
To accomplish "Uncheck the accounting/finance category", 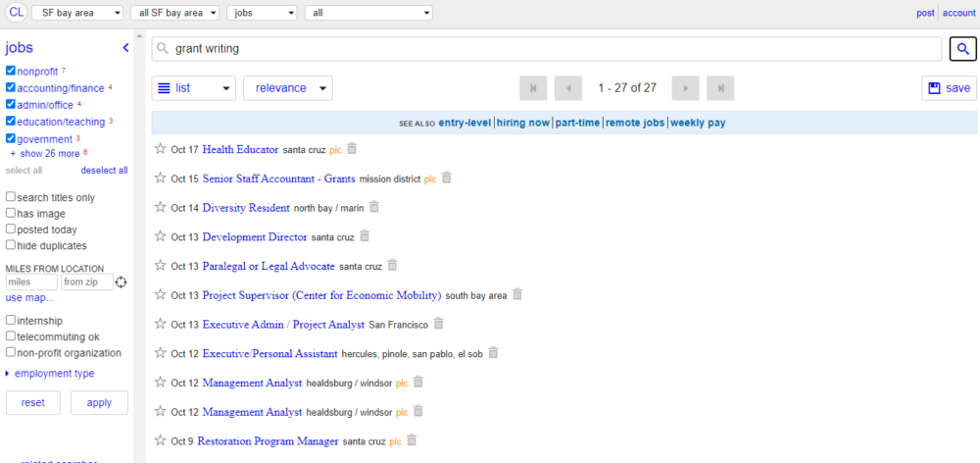I will click(x=10, y=87).
